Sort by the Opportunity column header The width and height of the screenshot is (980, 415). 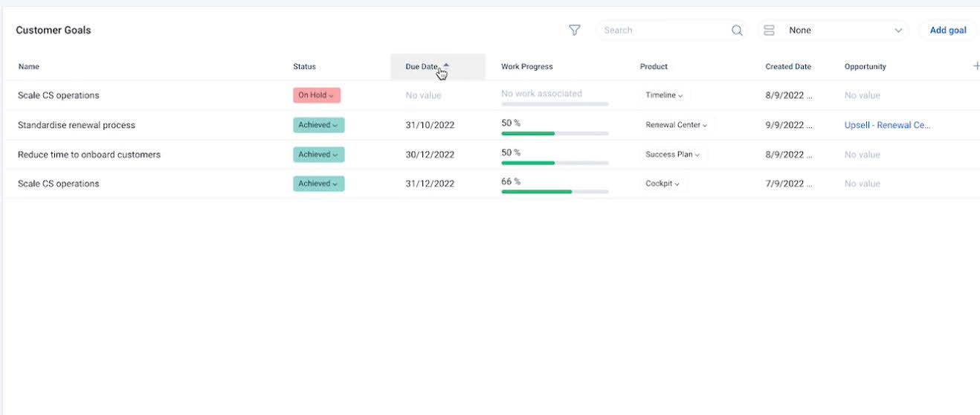point(865,67)
